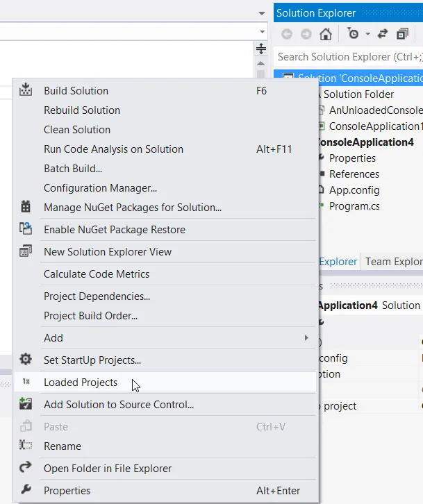Select Calculate Code Metrics

[165, 274]
